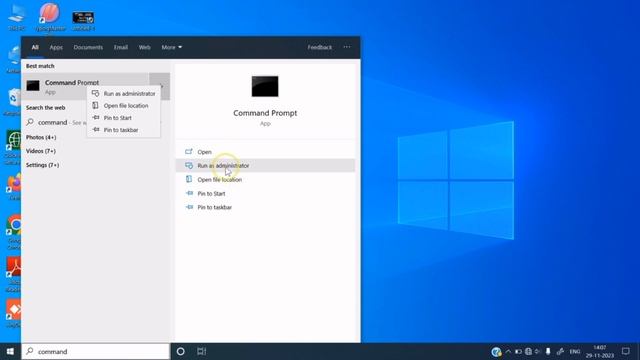Choose Pin to Start in the context menu

[x=124, y=118]
